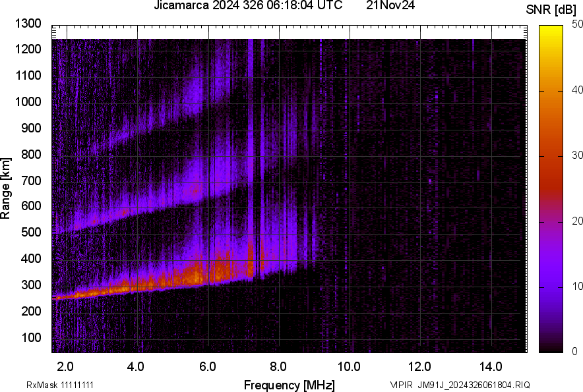Click the colorbar tick label '10'
Viewport: 583px width, 392px height.
(x=577, y=286)
